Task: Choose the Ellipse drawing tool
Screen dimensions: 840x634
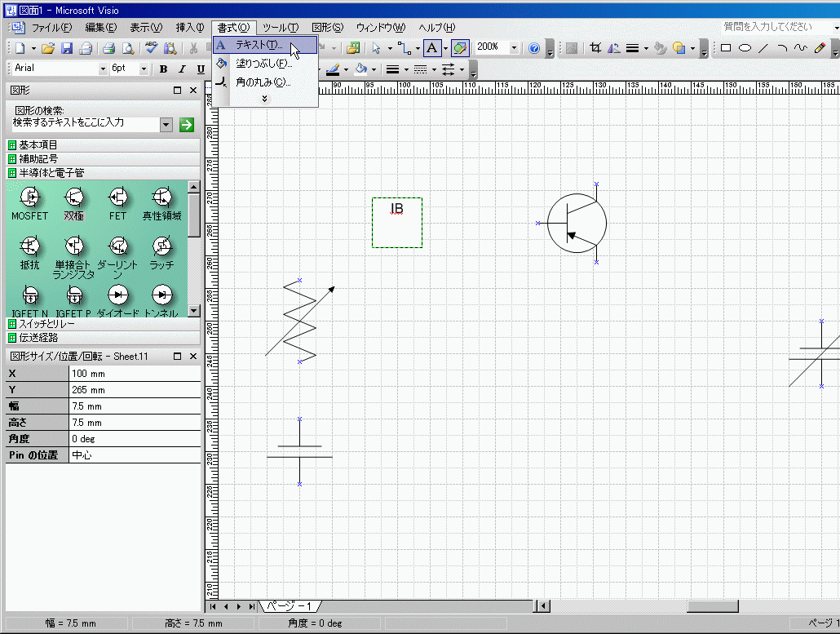Action: click(745, 48)
